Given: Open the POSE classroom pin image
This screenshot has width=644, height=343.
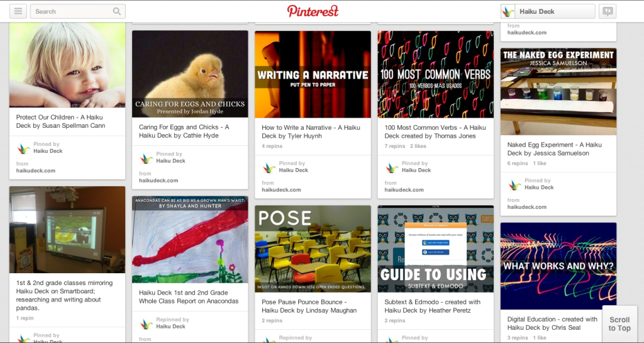Looking at the screenshot, I should coord(313,249).
